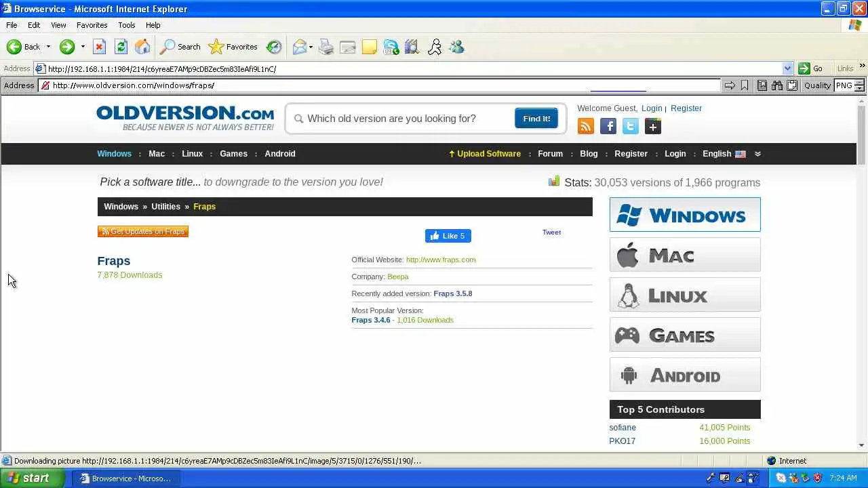Open Forward button history dropdown arrow
This screenshot has height=488, width=868.
click(83, 47)
